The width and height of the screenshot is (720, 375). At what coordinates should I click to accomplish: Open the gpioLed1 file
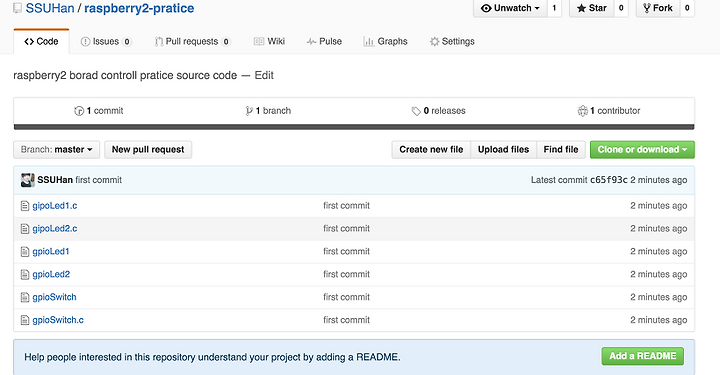(51, 252)
